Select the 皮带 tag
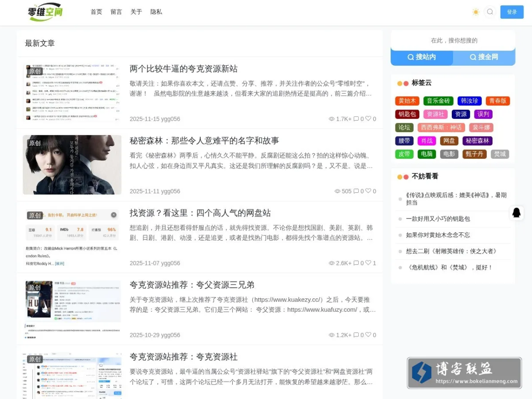 click(404, 154)
